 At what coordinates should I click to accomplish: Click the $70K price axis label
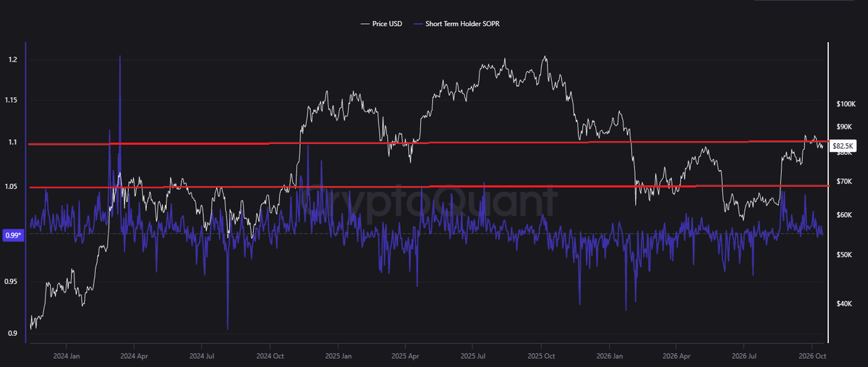click(x=844, y=182)
